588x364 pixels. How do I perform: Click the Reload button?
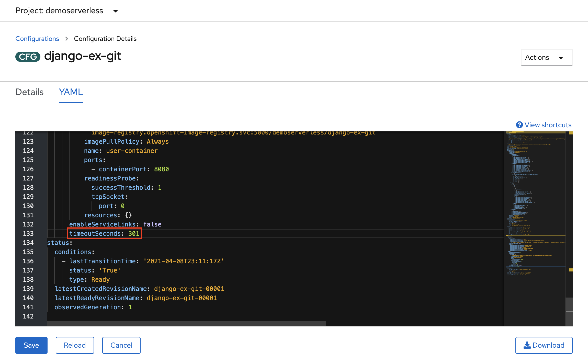tap(74, 345)
